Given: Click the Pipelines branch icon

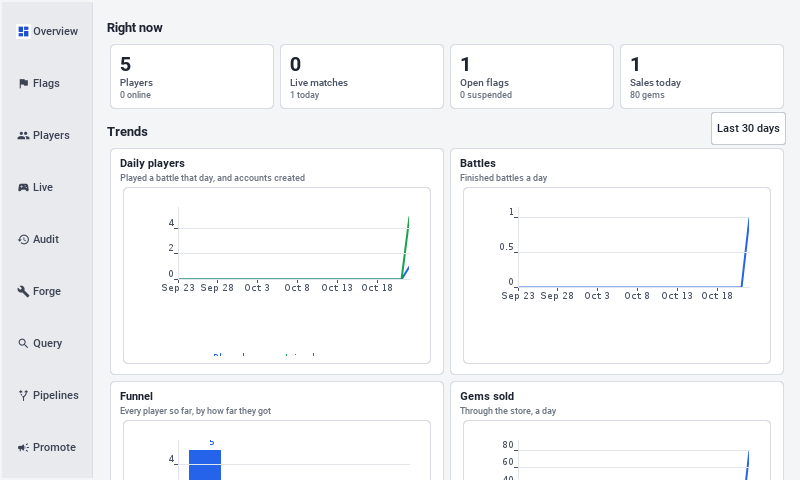Looking at the screenshot, I should tap(23, 396).
